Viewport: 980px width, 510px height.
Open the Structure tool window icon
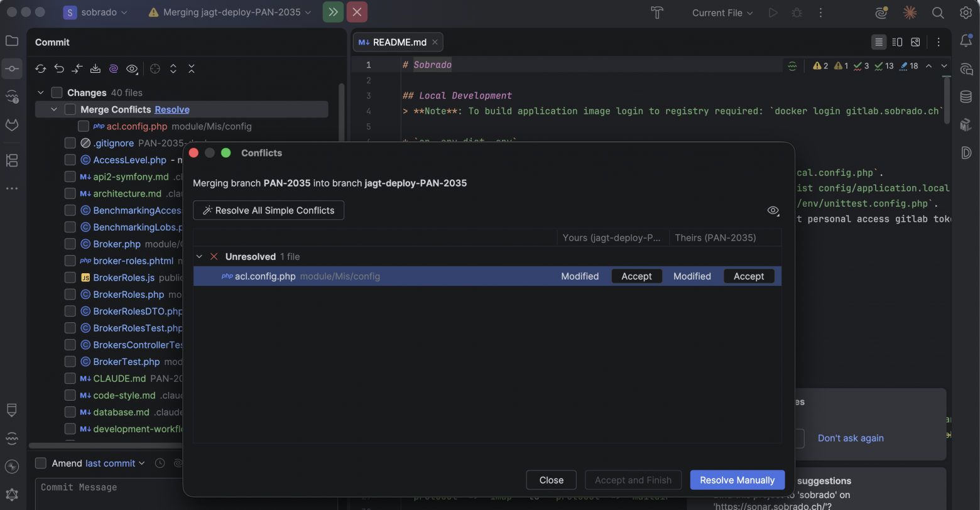[12, 160]
